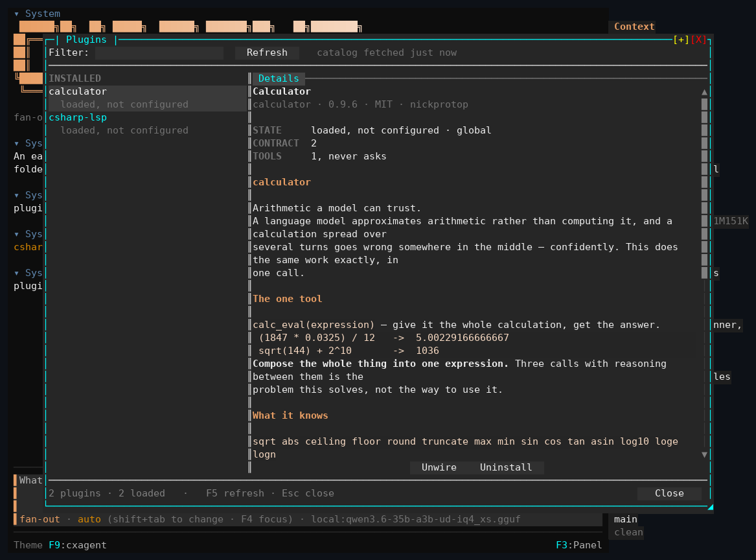This screenshot has height=560, width=756.
Task: Click the local:qwen3.6 model name
Action: tap(416, 519)
